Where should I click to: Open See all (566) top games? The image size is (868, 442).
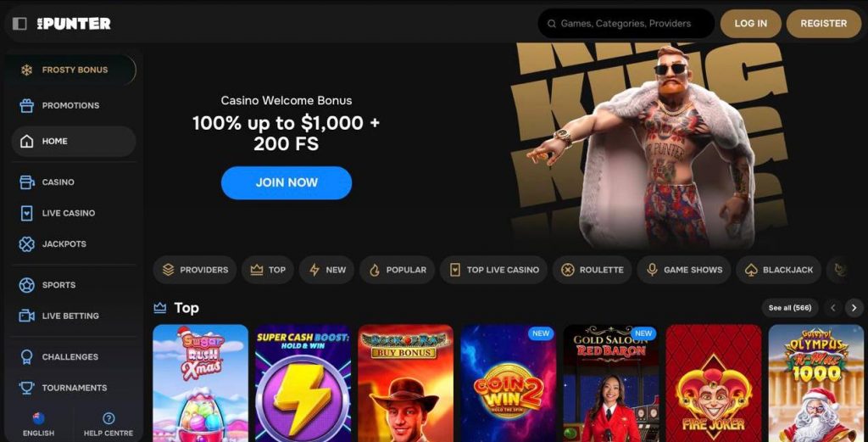click(790, 307)
